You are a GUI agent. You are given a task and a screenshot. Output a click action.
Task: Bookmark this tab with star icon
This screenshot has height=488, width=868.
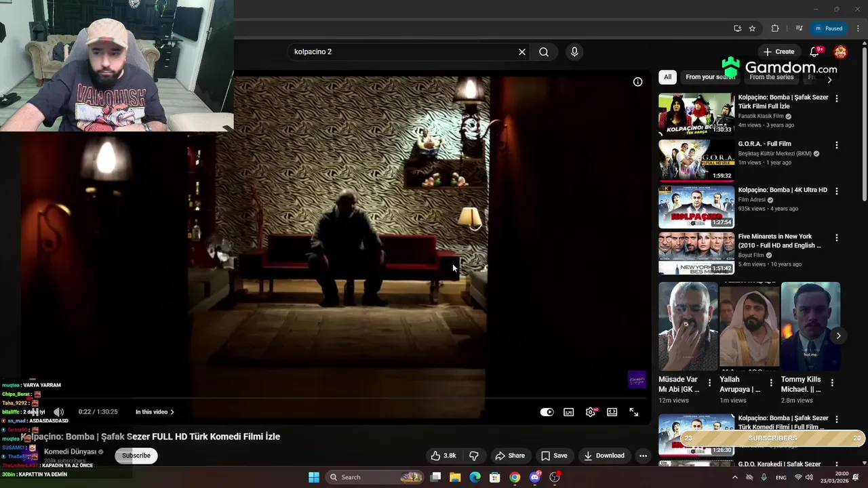pyautogui.click(x=752, y=28)
